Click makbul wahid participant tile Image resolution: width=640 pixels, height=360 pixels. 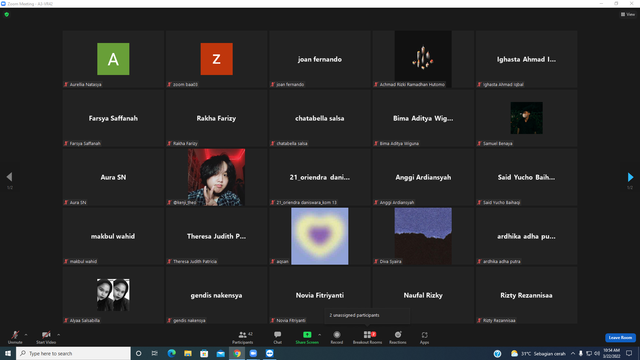click(x=113, y=236)
